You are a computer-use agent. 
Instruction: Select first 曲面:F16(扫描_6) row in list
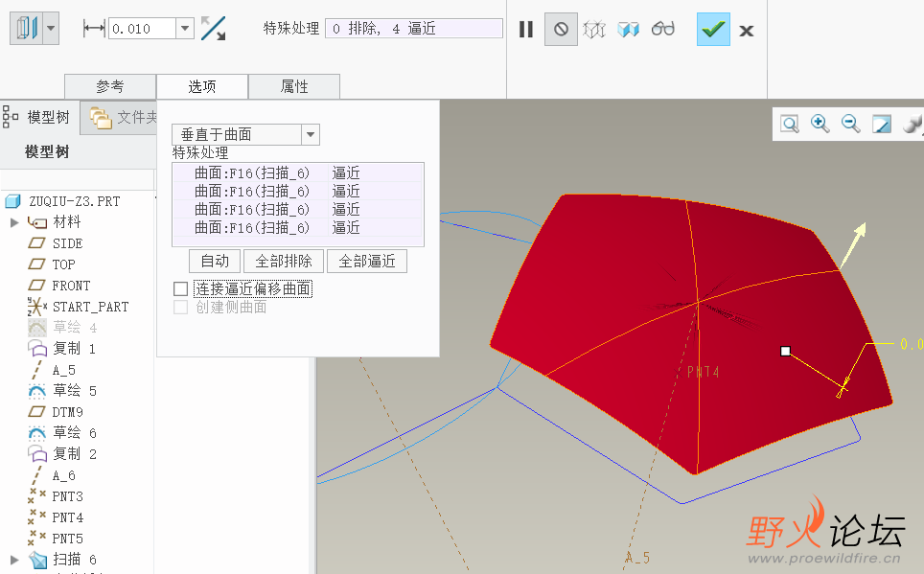[297, 172]
